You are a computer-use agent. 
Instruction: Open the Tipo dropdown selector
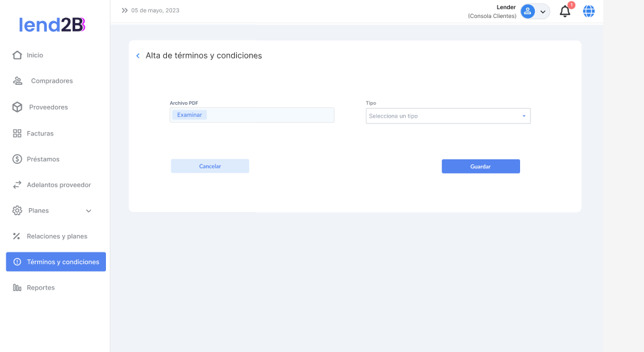(x=448, y=116)
